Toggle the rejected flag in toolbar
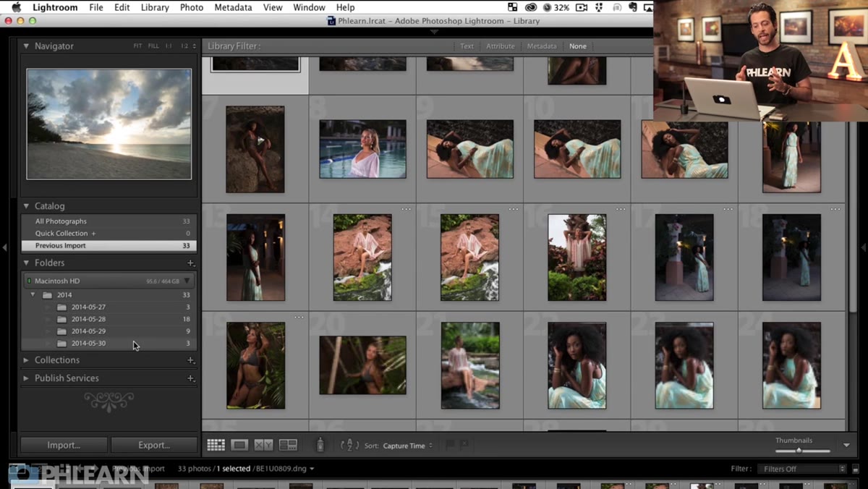Viewport: 868px width, 489px height. tap(464, 445)
